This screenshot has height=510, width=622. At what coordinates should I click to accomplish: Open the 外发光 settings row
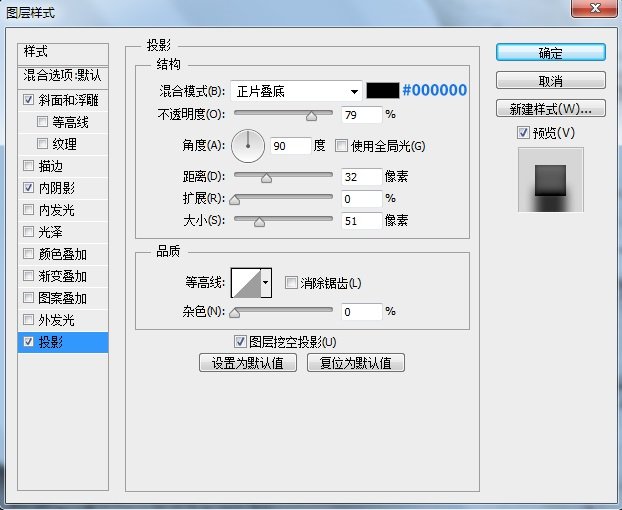63,320
